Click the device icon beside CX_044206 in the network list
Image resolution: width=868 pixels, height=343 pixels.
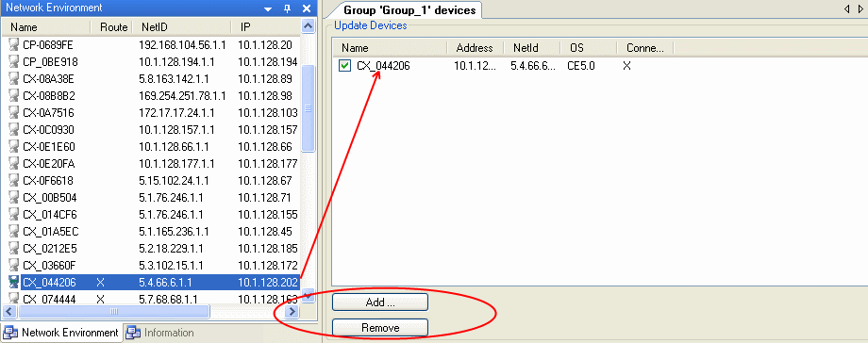point(14,282)
